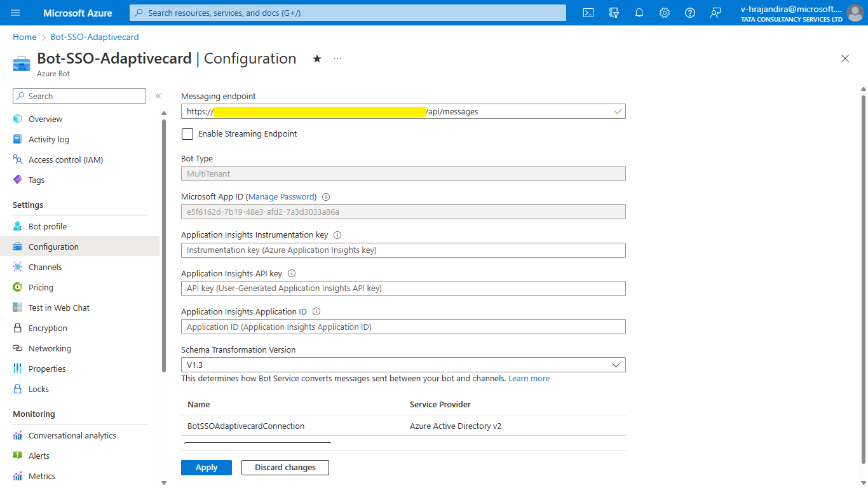Click the Apply button
This screenshot has width=868, height=488.
(206, 468)
